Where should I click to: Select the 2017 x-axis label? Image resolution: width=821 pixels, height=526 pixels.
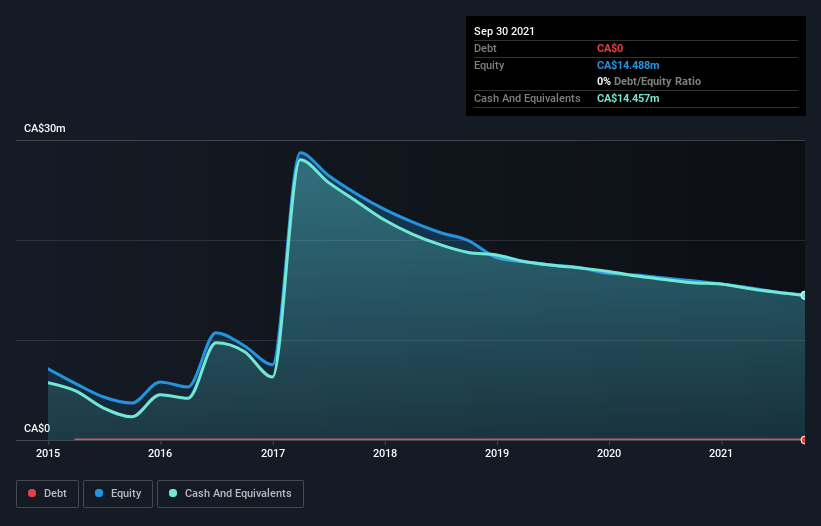point(273,453)
